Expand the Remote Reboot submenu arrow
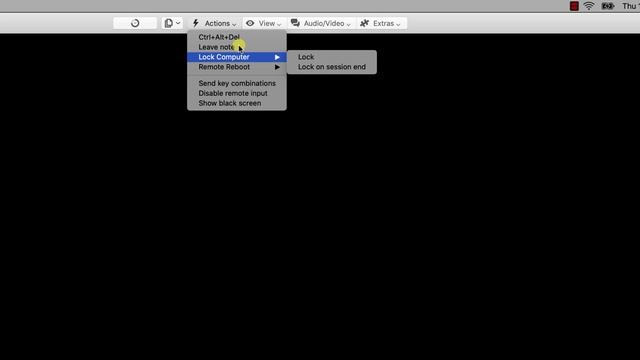Screen dimensions: 640x360 tap(277, 67)
